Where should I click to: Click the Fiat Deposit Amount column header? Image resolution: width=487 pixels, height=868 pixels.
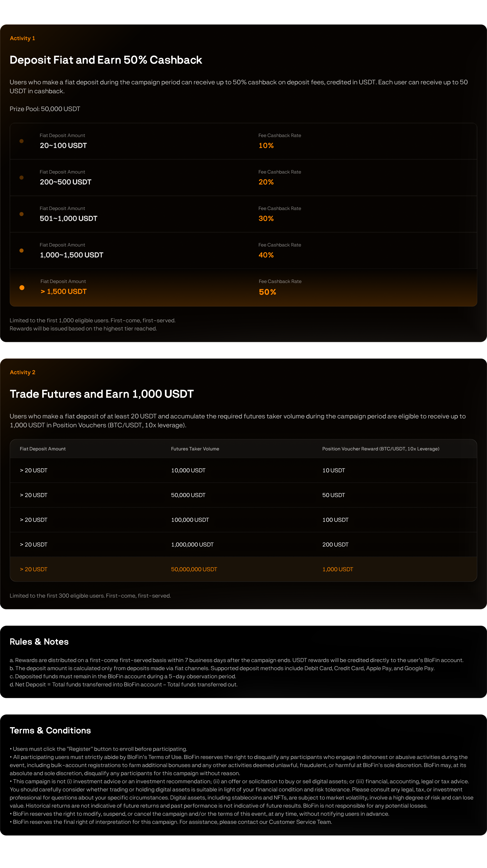43,449
